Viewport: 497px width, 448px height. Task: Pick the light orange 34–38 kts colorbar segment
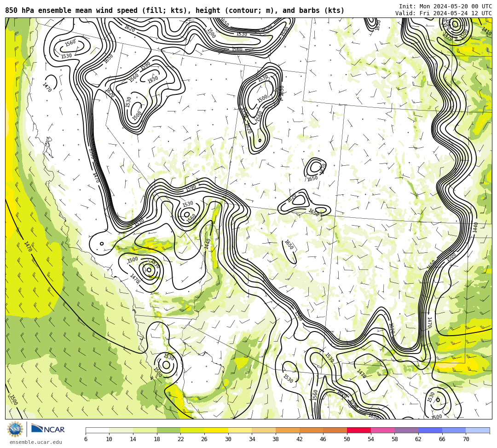click(x=264, y=430)
